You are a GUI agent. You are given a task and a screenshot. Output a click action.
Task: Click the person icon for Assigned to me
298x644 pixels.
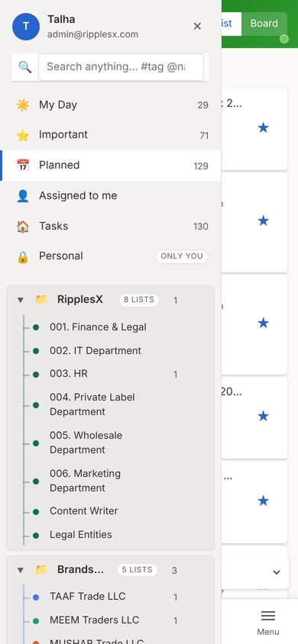click(x=23, y=196)
